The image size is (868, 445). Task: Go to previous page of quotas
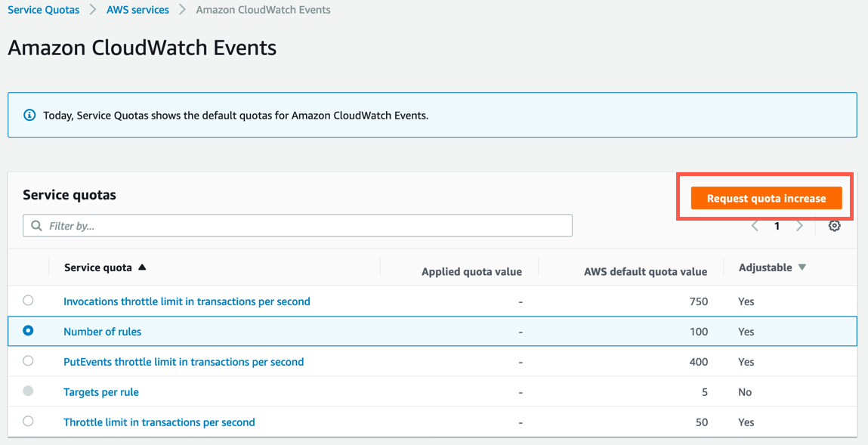coord(755,226)
